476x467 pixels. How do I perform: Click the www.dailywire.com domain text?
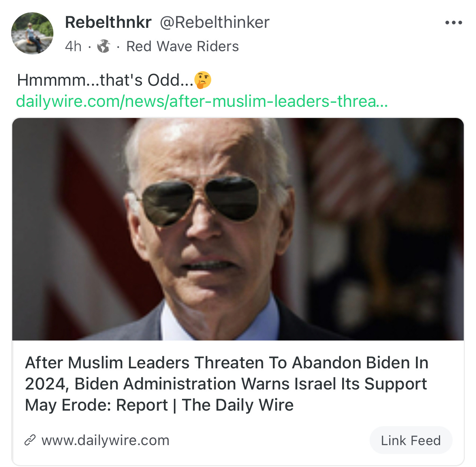[105, 440]
